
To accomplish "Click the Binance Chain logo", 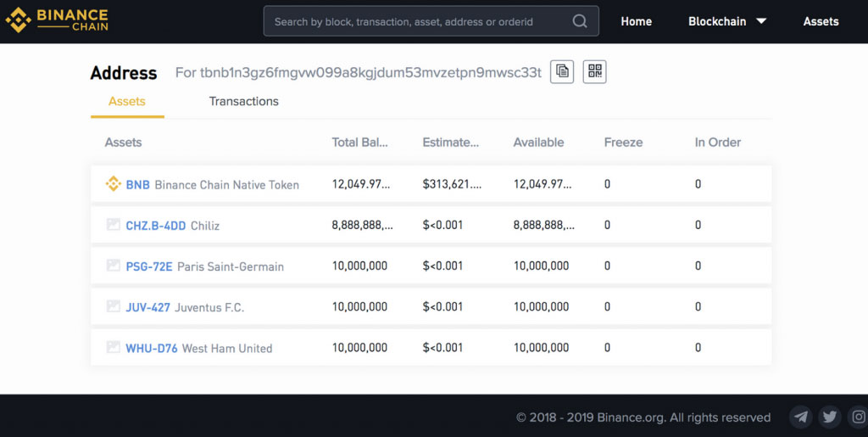I will point(57,20).
